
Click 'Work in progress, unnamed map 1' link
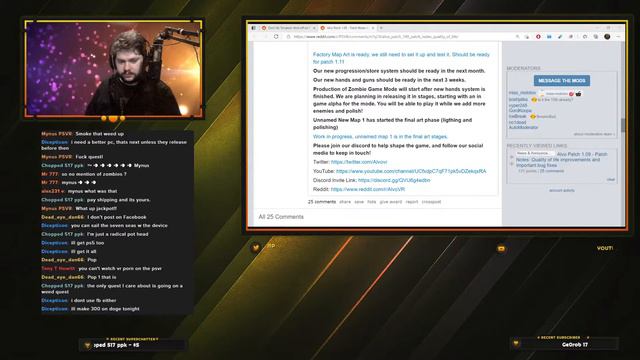pos(380,137)
